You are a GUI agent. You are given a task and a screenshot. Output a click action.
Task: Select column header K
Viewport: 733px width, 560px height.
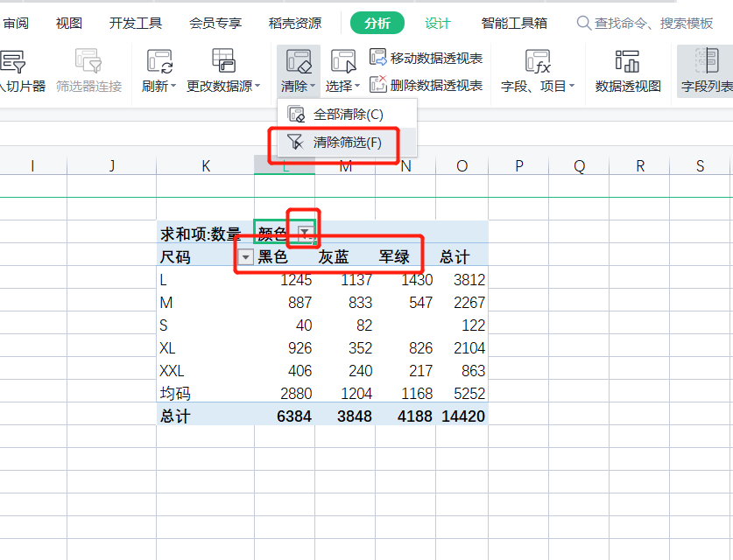(205, 165)
